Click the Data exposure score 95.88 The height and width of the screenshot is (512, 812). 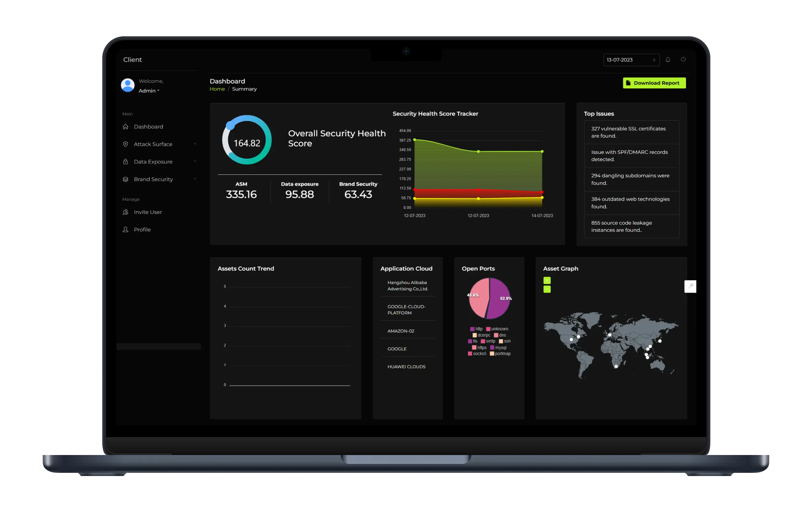pyautogui.click(x=300, y=194)
